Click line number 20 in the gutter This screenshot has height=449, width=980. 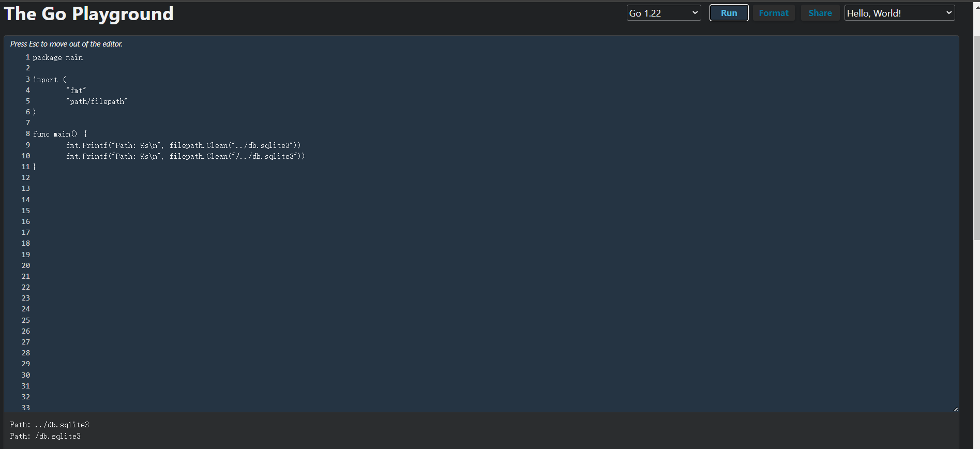click(26, 265)
